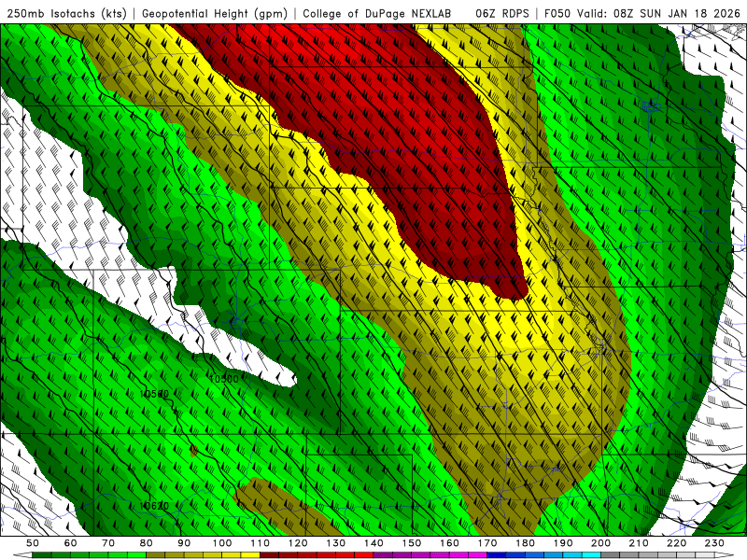
Task: Click the 130 legend tick label
Action: click(336, 543)
